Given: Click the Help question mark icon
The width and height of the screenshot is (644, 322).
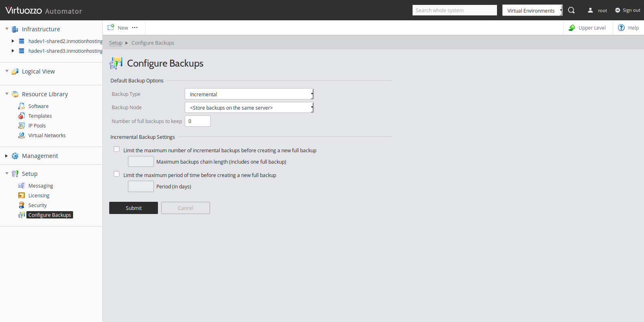Looking at the screenshot, I should tap(621, 28).
